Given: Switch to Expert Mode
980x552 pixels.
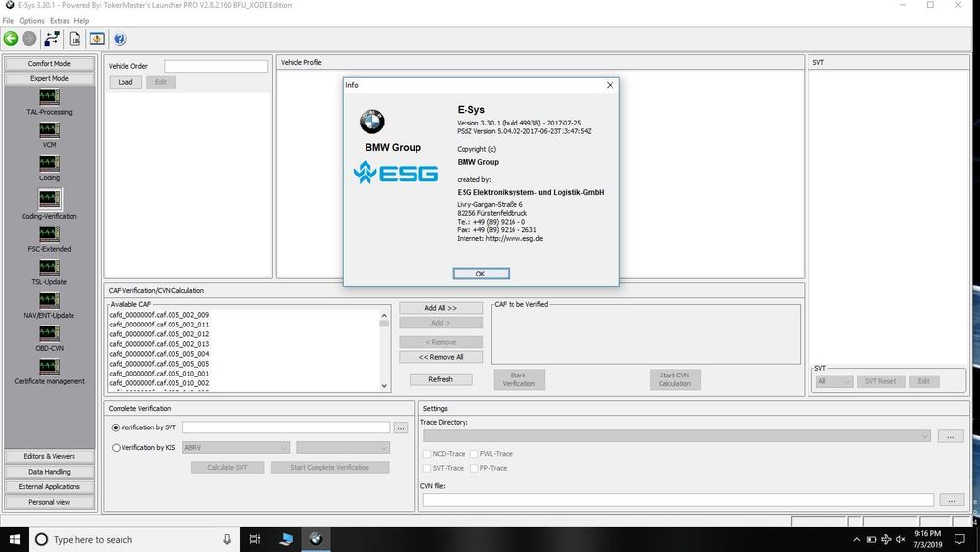Looking at the screenshot, I should (49, 78).
